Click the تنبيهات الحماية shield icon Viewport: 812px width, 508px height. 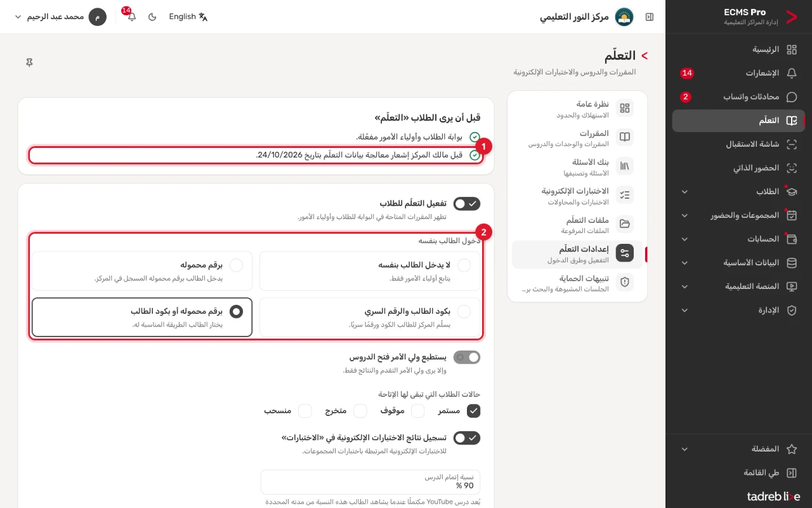[x=625, y=282]
